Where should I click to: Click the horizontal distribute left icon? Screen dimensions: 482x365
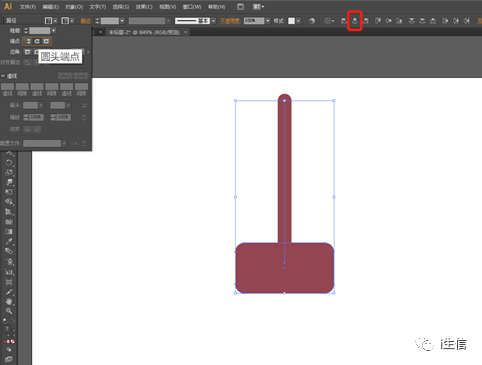pos(445,21)
